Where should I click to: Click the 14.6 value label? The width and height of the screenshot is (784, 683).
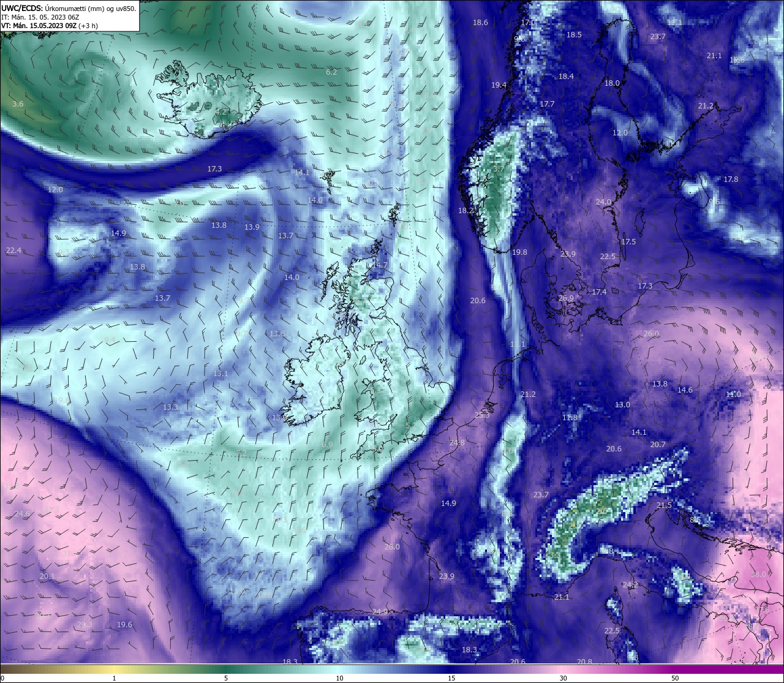coord(685,390)
